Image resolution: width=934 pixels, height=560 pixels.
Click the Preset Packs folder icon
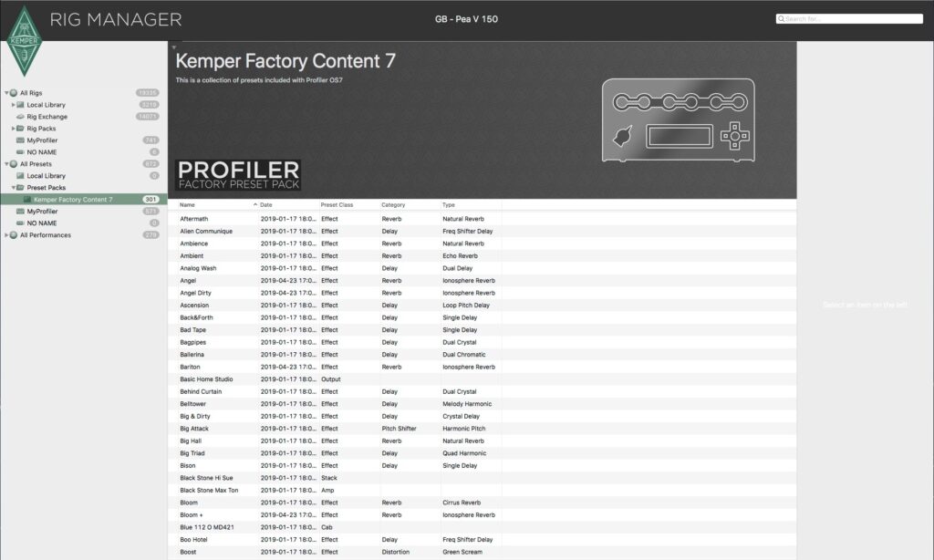(x=20, y=187)
